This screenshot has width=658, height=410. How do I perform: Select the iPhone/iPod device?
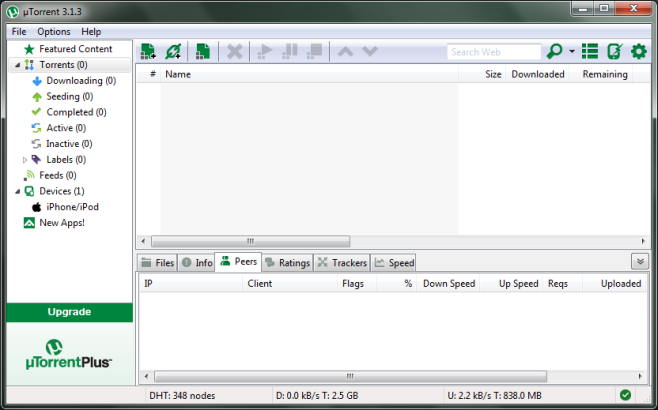tap(72, 207)
